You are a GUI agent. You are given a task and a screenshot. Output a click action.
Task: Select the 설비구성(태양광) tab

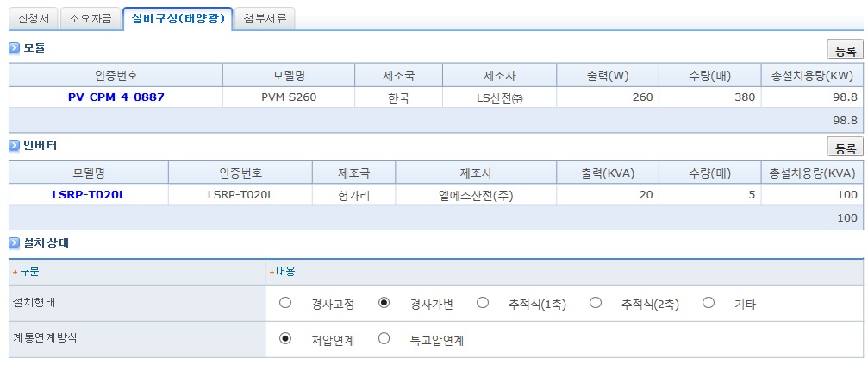178,18
